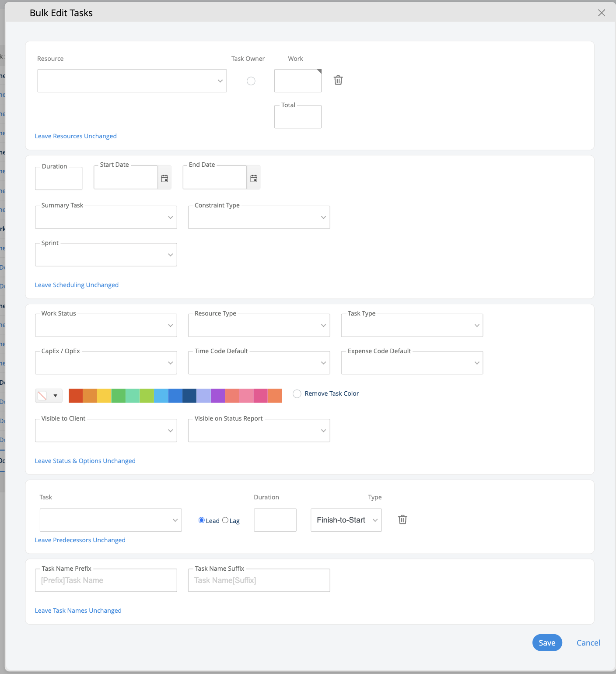Change the predecessor type from Finish-to-Start
616x674 pixels.
[346, 520]
